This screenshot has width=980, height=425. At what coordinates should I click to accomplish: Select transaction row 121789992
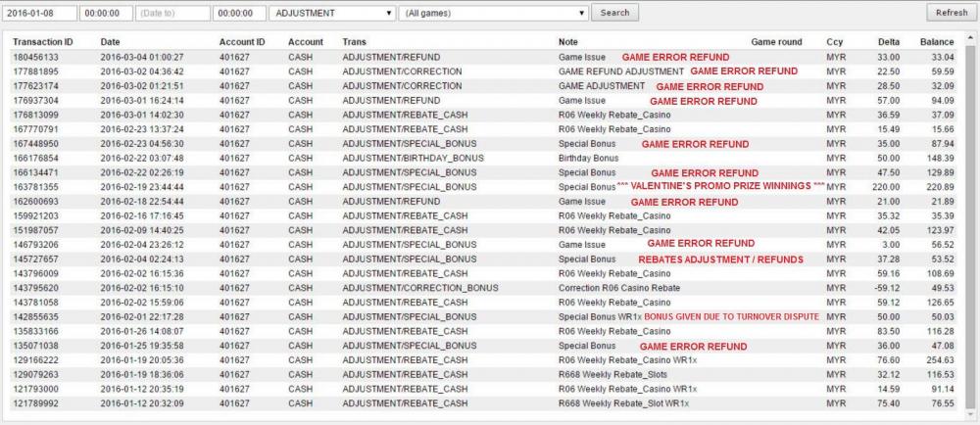point(484,403)
